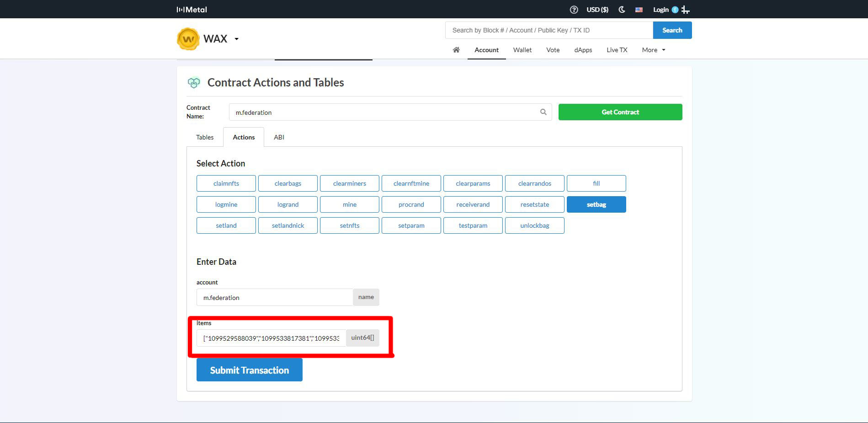Switch to the ABI tab
The height and width of the screenshot is (423, 868).
279,137
